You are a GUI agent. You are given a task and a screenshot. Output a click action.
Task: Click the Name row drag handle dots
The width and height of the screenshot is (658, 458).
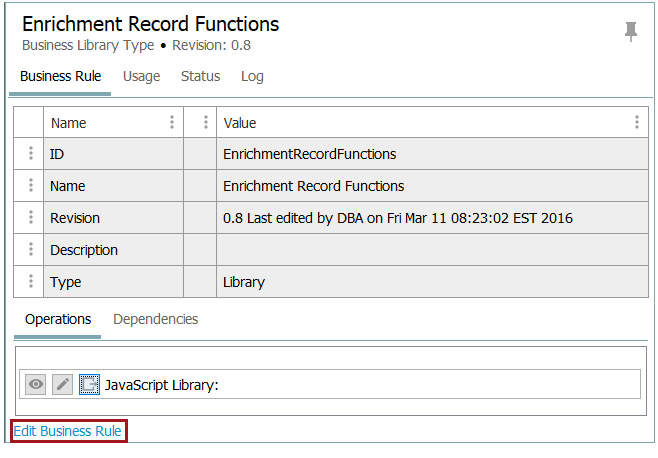point(30,186)
